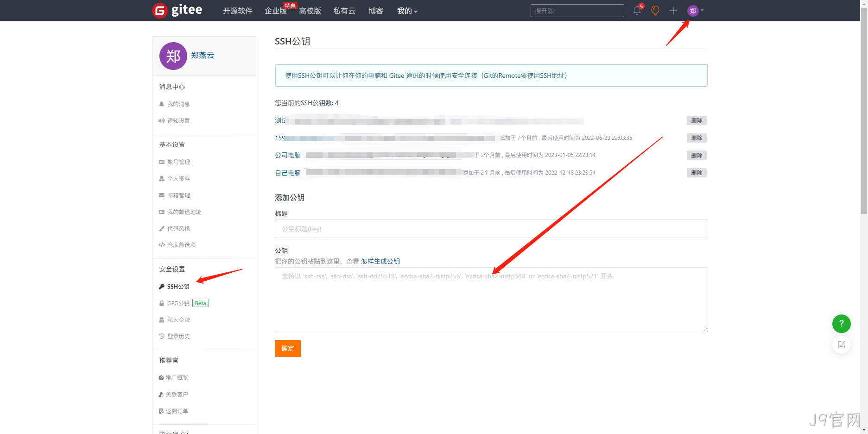Click the orange lightbulb icon in header

[x=655, y=11]
